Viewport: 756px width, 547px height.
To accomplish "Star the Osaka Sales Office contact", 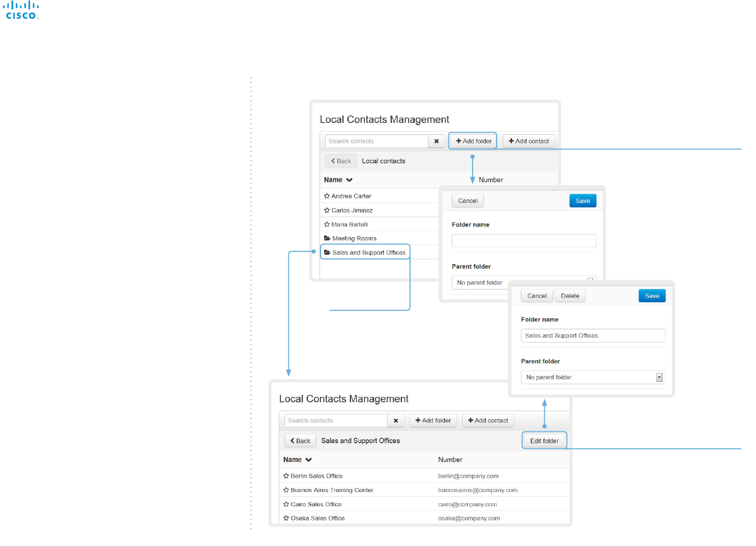I will (x=286, y=518).
